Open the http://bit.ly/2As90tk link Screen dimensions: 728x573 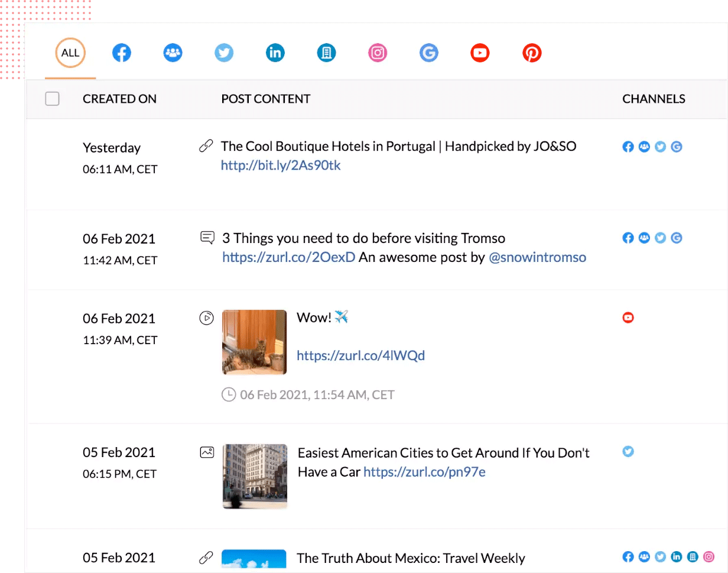pos(281,165)
